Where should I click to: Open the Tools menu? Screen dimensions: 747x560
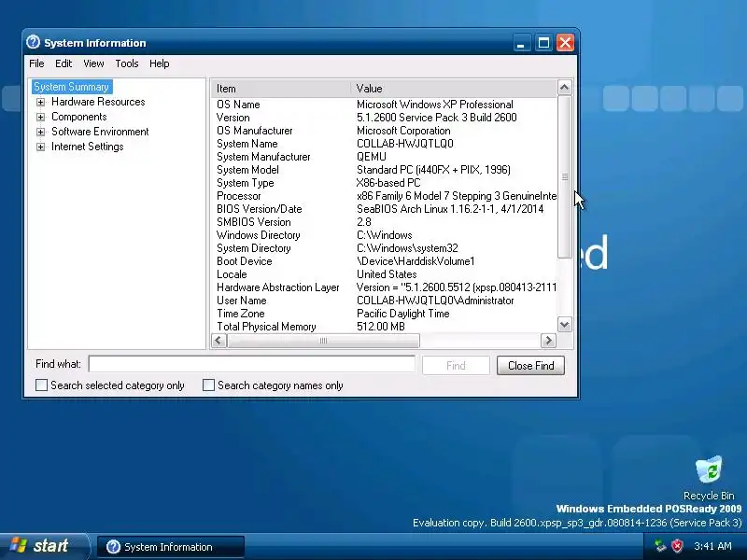pos(127,63)
